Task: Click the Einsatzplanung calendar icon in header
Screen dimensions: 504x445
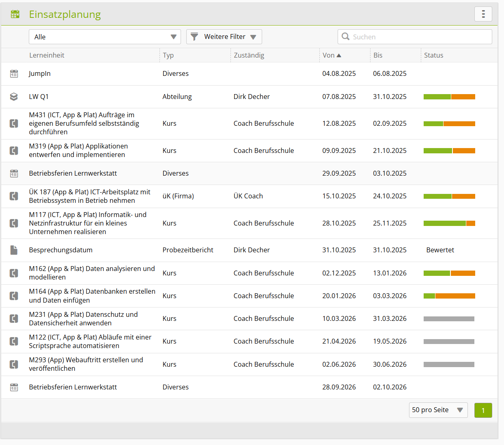Action: coord(15,14)
